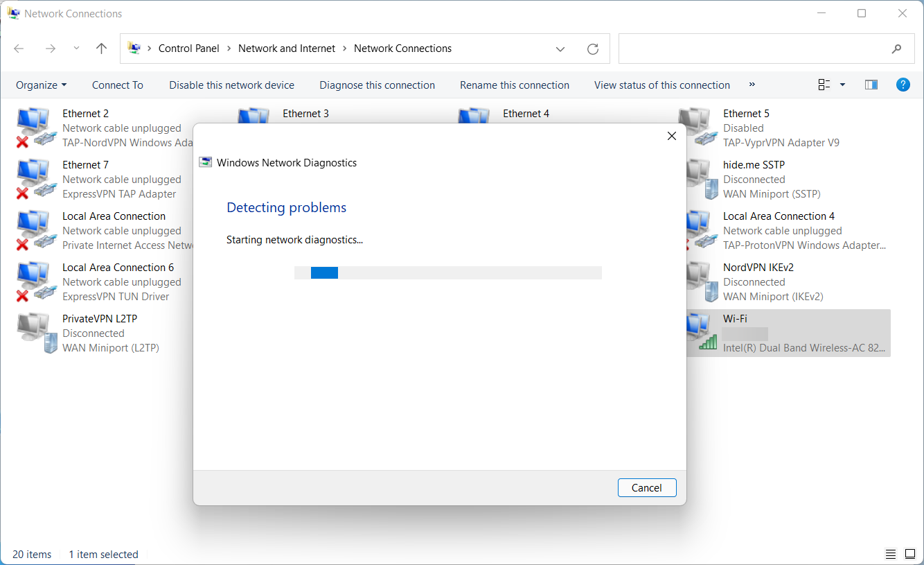Image resolution: width=924 pixels, height=565 pixels.
Task: Select the PrivateVPN L2TP connection icon
Action: point(33,333)
